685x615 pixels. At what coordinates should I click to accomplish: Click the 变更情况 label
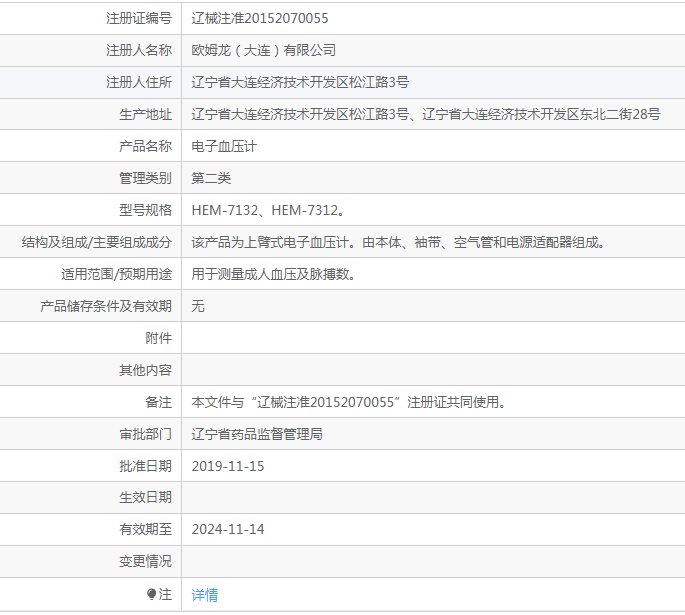[x=145, y=561]
